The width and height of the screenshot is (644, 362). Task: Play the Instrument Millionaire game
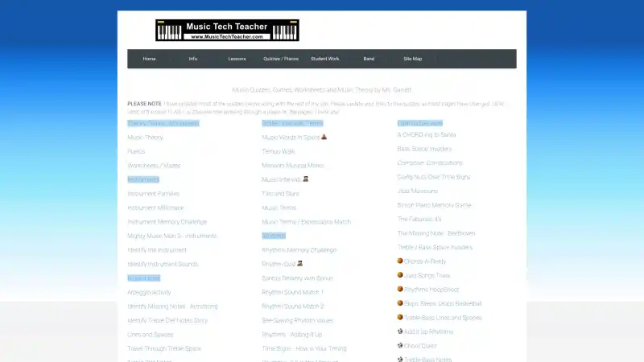pos(155,208)
